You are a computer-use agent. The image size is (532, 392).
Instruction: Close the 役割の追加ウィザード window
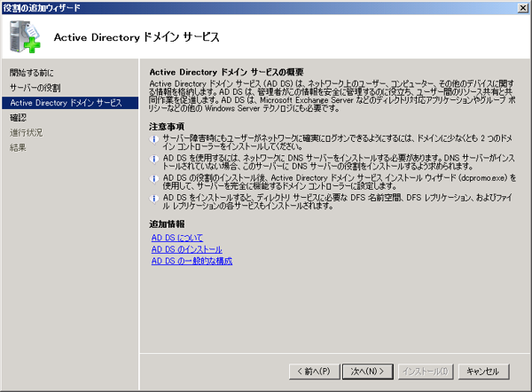coord(523,8)
